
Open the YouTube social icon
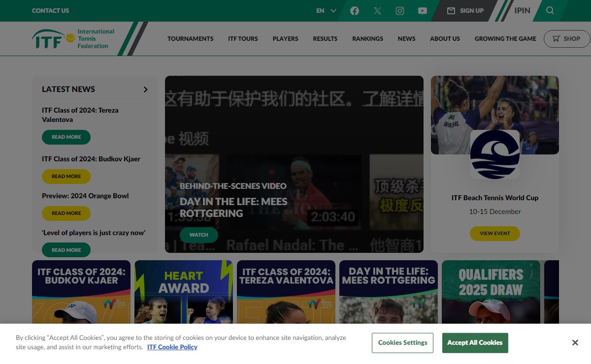click(x=423, y=11)
